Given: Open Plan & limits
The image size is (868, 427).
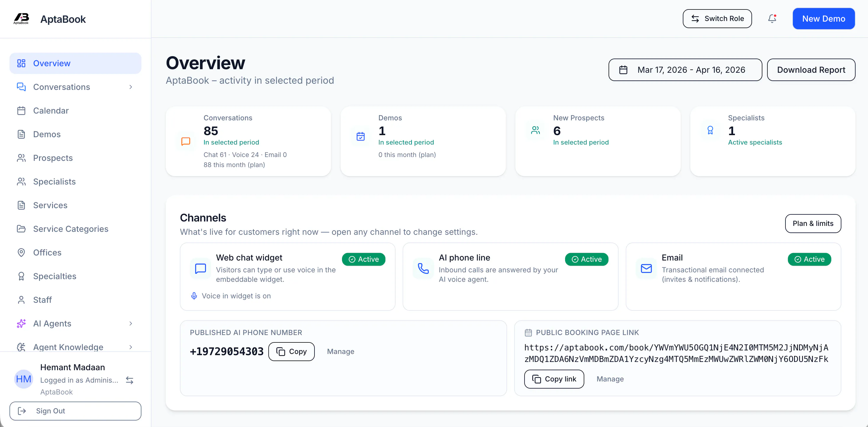Looking at the screenshot, I should 813,224.
